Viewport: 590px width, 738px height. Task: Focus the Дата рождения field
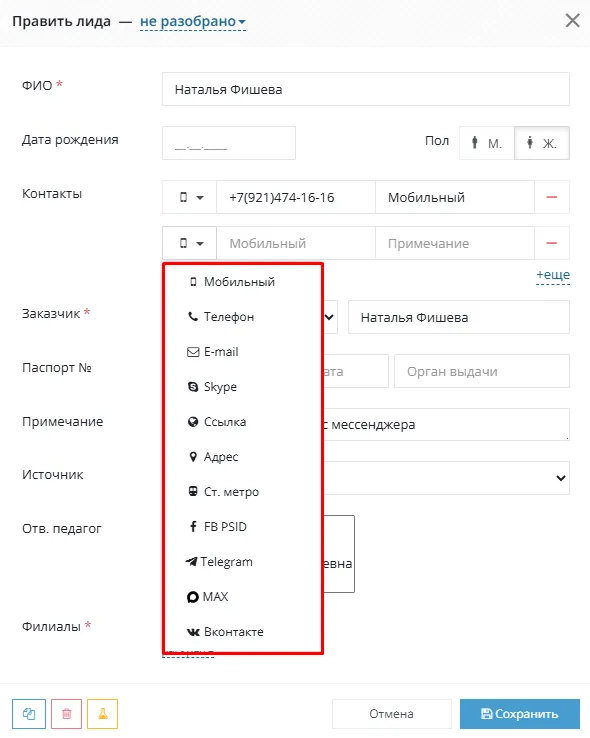pos(229,143)
